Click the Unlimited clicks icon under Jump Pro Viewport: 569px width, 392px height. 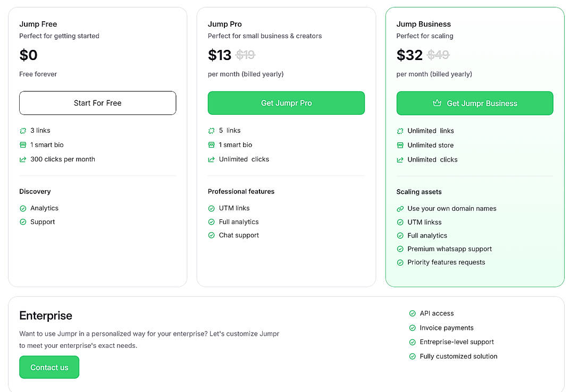211,159
